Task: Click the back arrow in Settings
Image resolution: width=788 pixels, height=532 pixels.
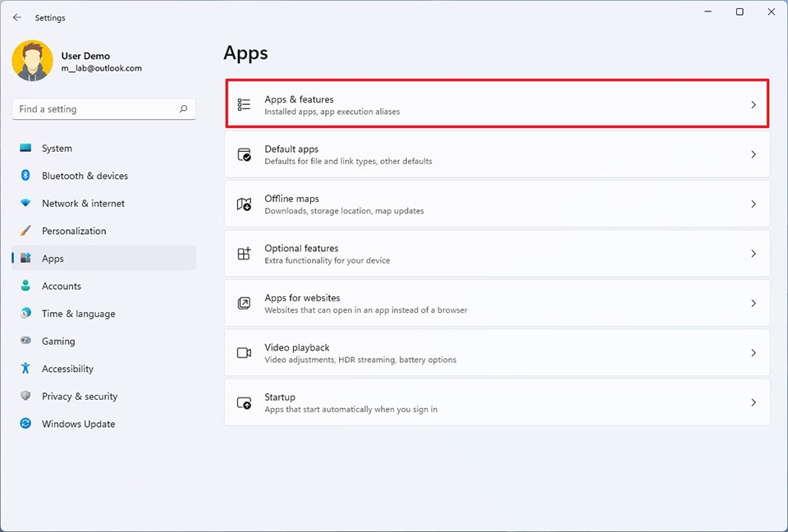Action: [x=16, y=17]
